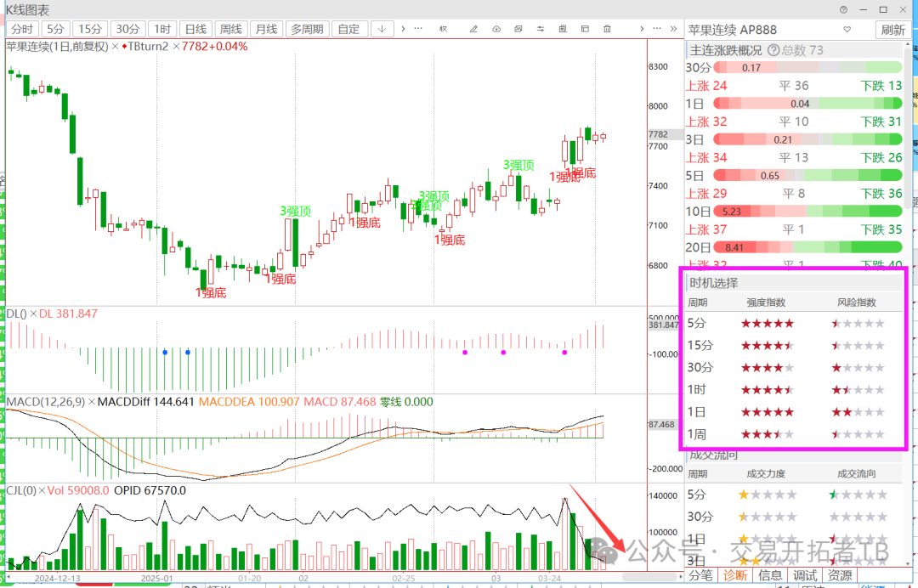
Task: Click the 1周 row in 时机选择
Action: (x=795, y=435)
